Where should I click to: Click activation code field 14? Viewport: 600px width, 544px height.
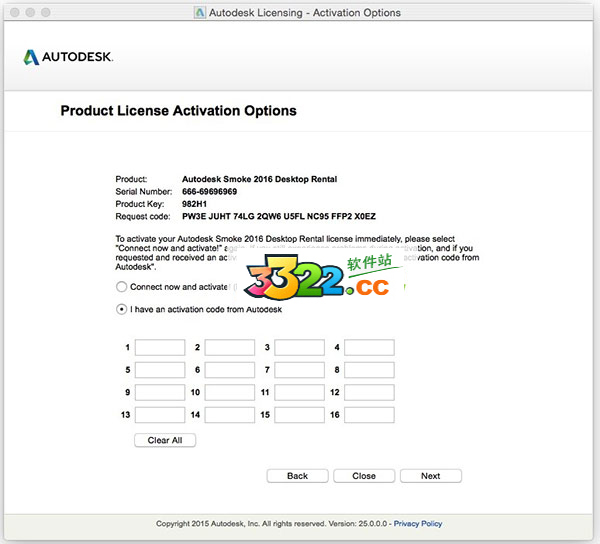click(x=230, y=415)
